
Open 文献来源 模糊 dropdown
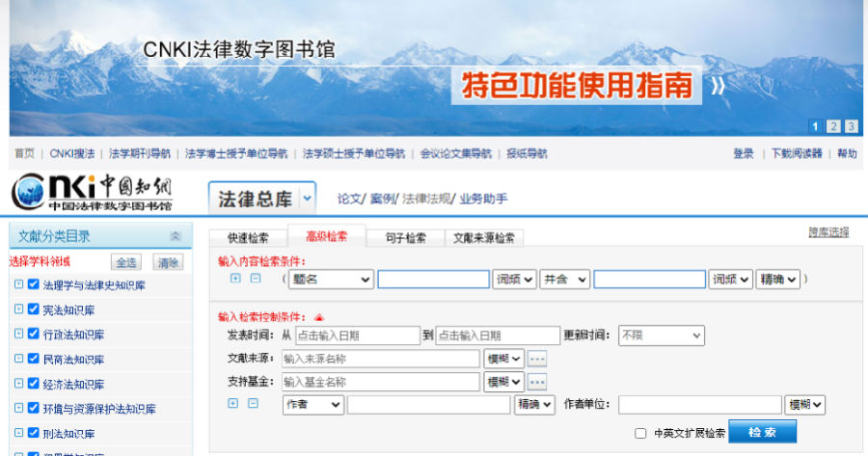click(x=503, y=359)
